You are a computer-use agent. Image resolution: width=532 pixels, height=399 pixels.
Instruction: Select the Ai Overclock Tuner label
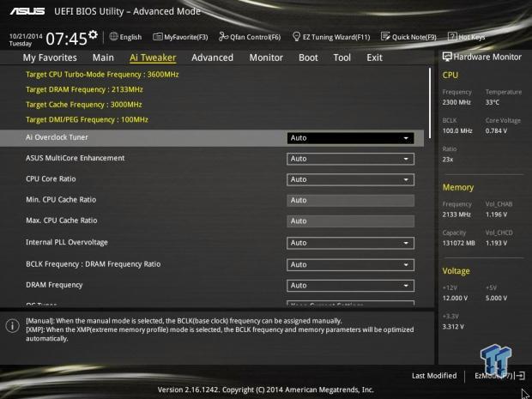[x=57, y=137]
